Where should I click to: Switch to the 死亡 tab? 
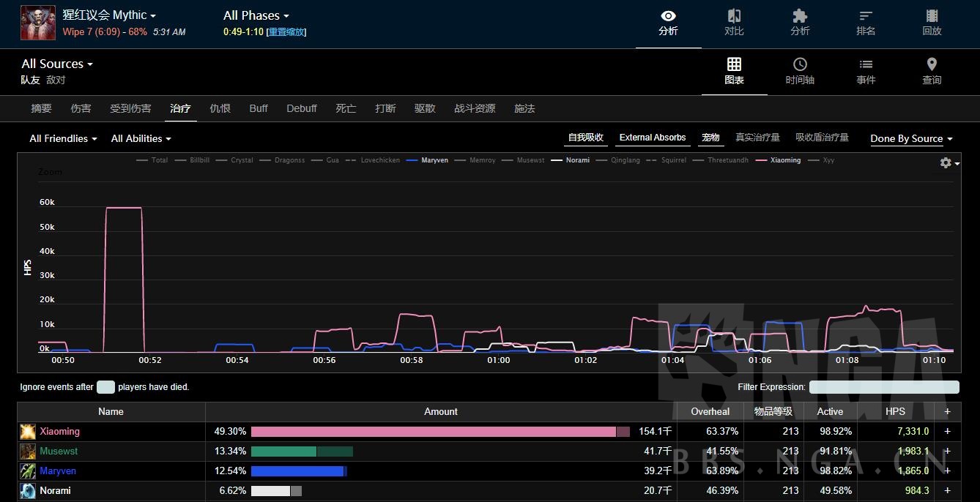(346, 108)
